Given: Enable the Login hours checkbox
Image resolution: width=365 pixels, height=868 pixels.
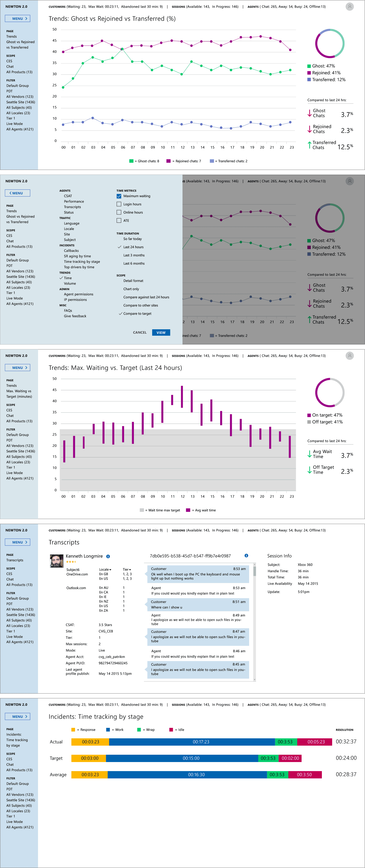Looking at the screenshot, I should click(119, 204).
